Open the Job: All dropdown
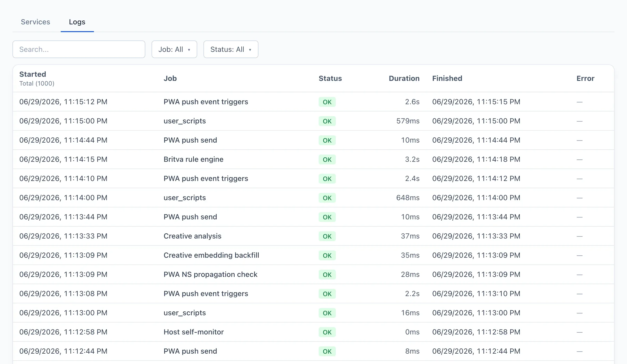627x364 pixels. pyautogui.click(x=174, y=49)
